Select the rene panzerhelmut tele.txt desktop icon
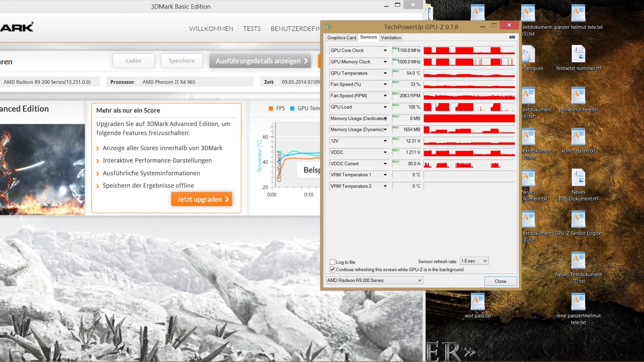Screen dimensions: 644x362 (578, 309)
